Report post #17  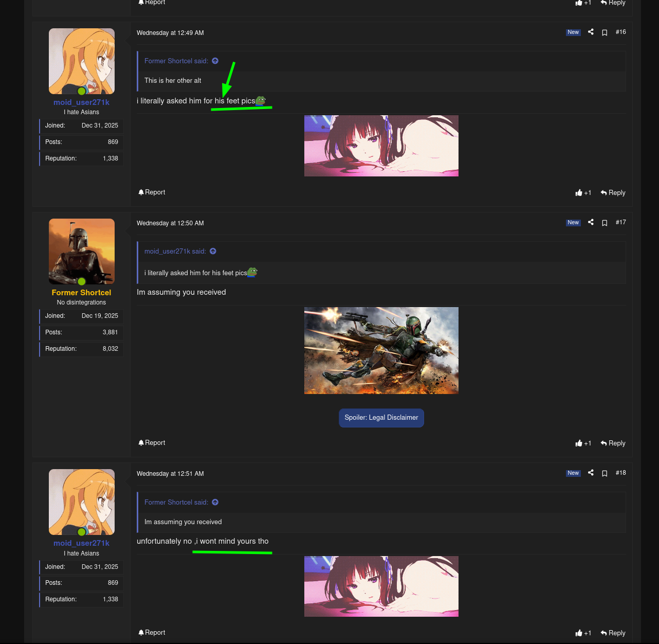pyautogui.click(x=152, y=443)
